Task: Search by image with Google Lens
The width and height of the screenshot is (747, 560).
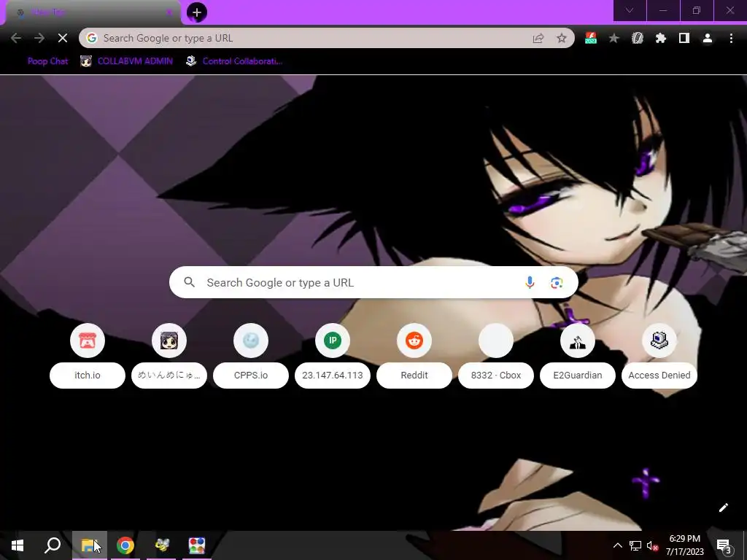Action: coord(557,282)
